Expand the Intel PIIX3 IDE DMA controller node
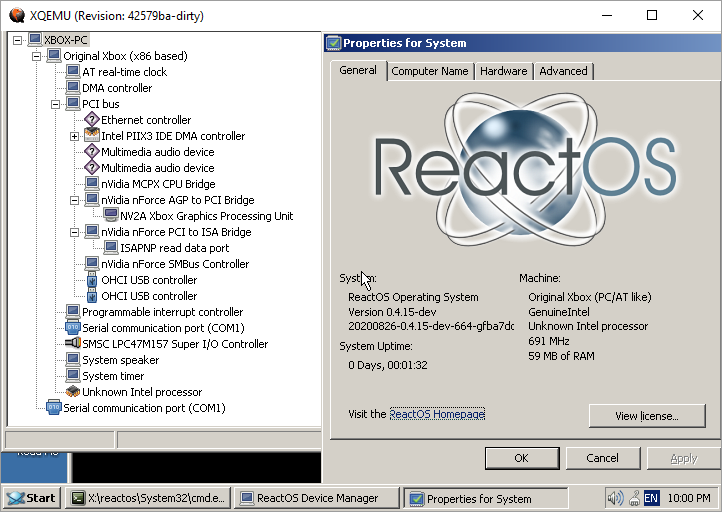Screen dimensions: 722x512 click(74, 136)
